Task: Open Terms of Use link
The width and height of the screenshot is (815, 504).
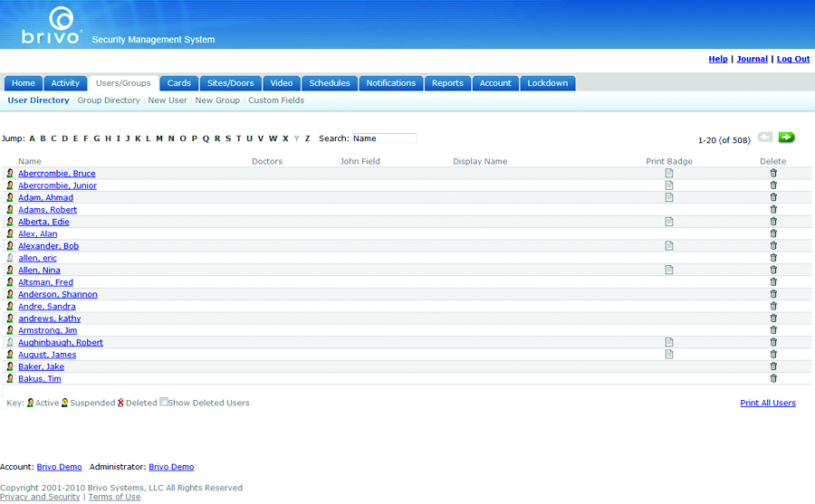Action: point(114,497)
